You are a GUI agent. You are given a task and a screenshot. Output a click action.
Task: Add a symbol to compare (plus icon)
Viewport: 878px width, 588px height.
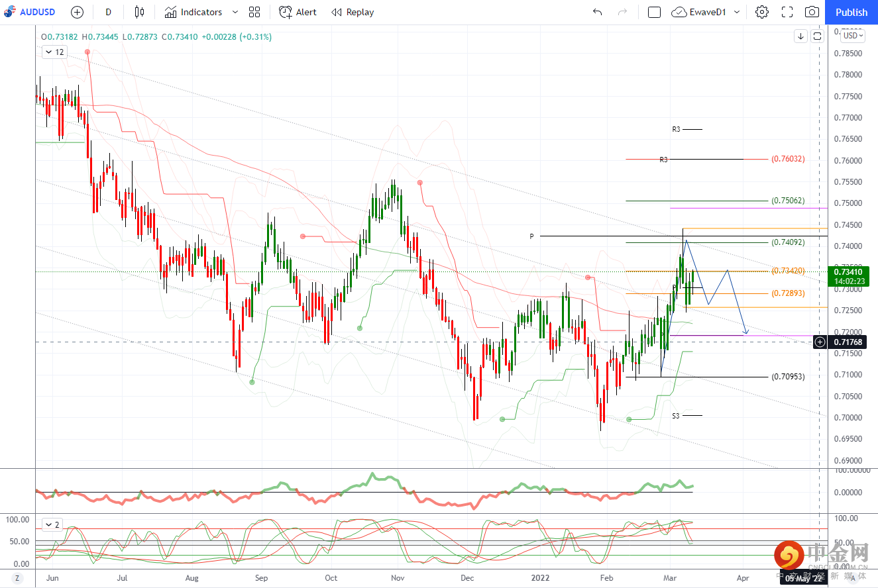[x=77, y=12]
